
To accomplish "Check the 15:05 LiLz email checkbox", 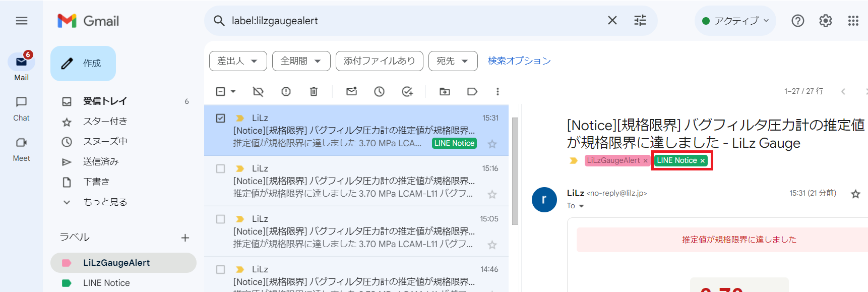I will pos(220,219).
